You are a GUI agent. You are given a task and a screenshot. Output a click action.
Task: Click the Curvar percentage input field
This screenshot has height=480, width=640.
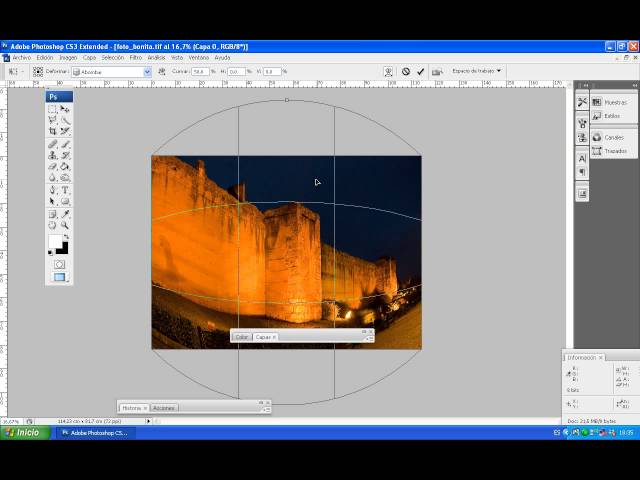point(200,72)
